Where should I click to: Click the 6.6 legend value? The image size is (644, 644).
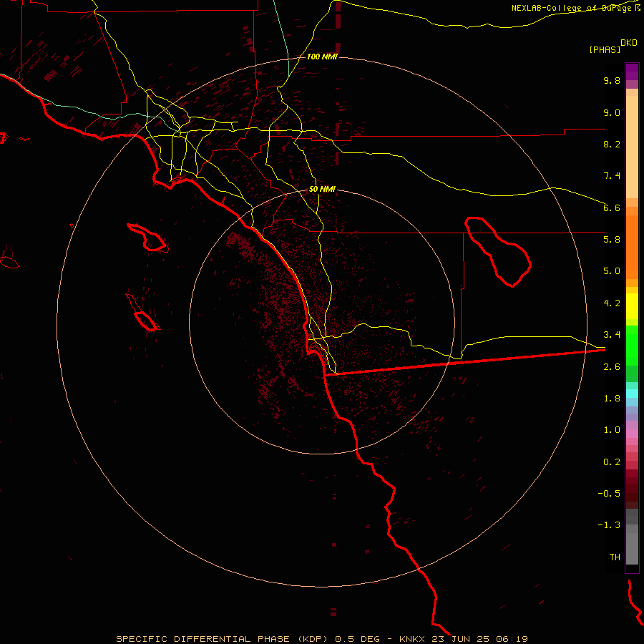point(612,208)
